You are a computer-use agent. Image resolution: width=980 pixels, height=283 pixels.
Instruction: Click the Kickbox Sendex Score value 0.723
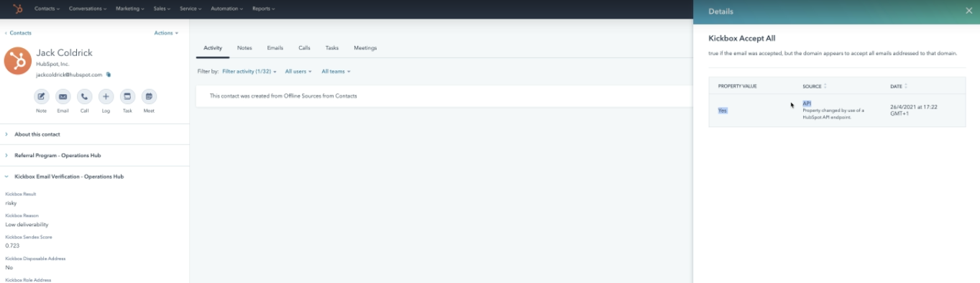tap(12, 246)
